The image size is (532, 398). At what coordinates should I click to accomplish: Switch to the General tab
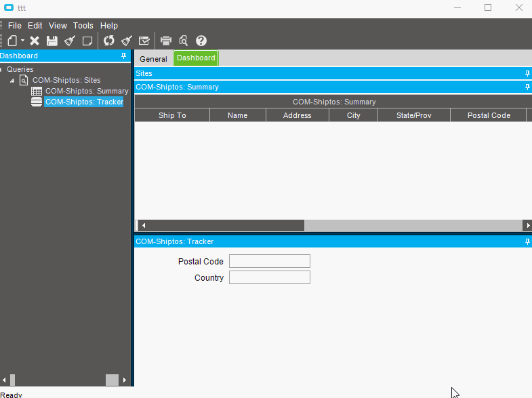153,59
